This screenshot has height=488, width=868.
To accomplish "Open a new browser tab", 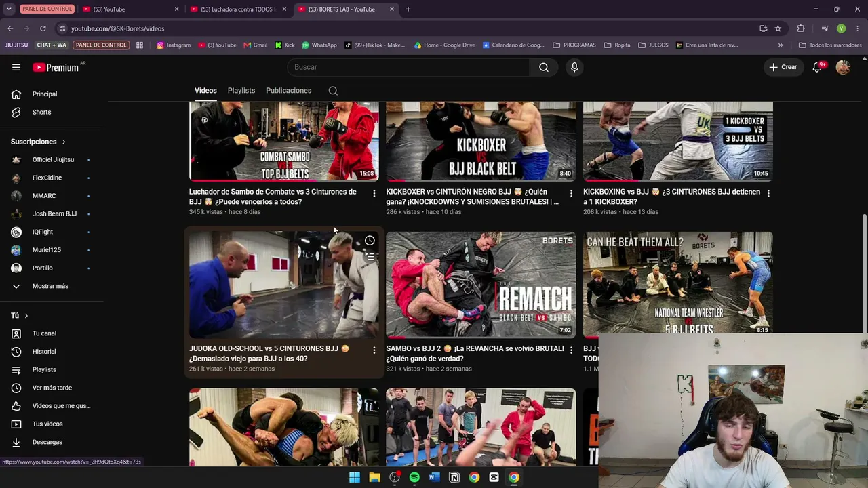I will pos(408,9).
